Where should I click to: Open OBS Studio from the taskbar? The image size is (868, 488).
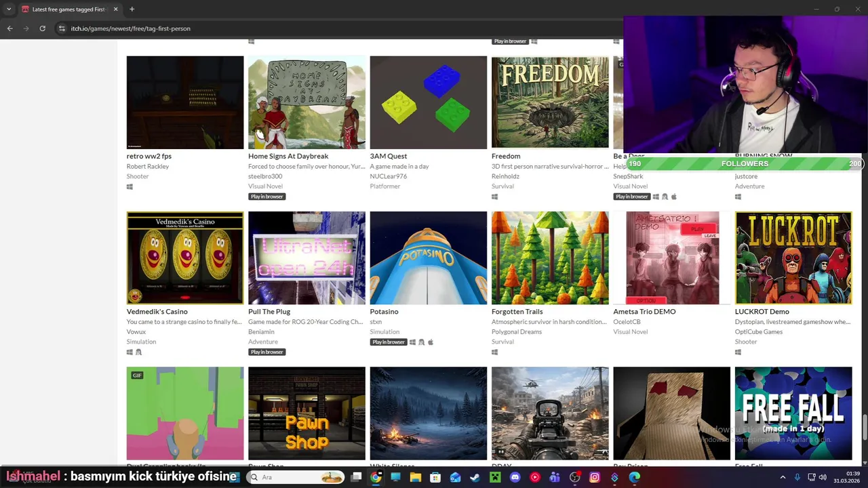[x=574, y=477]
